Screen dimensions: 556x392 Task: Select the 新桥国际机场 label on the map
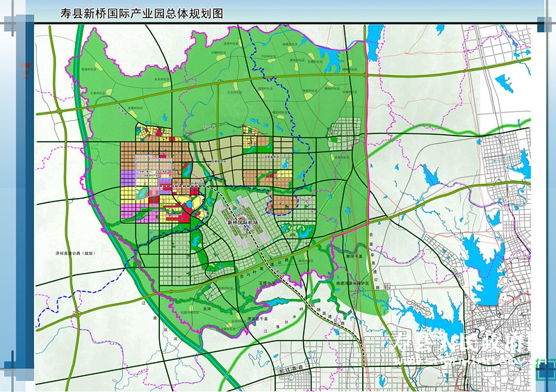pyautogui.click(x=241, y=223)
